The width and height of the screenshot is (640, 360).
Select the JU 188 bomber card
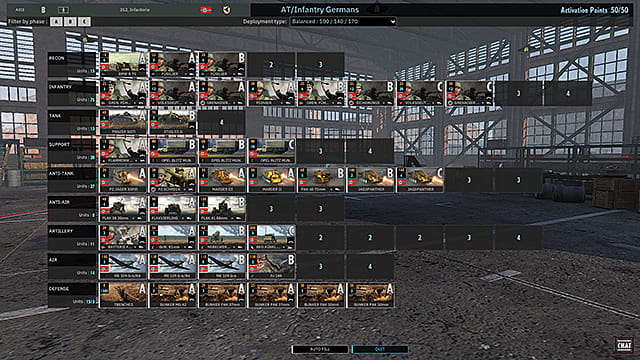click(x=271, y=266)
